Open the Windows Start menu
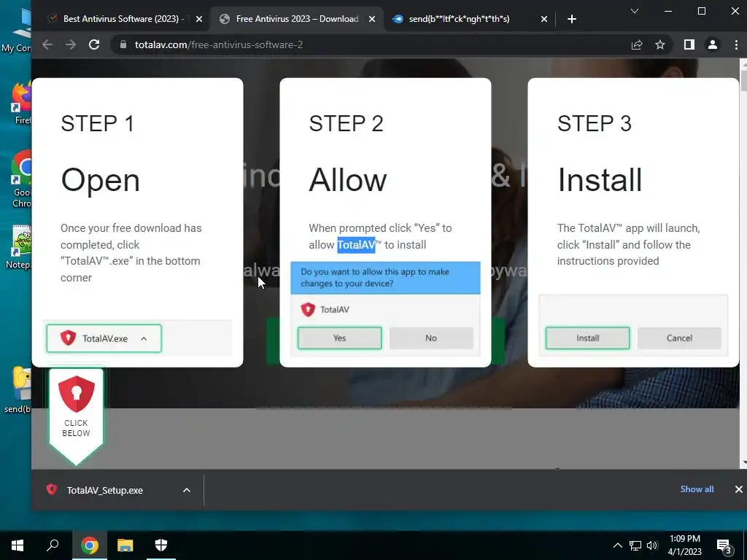Image resolution: width=747 pixels, height=560 pixels. (x=18, y=545)
